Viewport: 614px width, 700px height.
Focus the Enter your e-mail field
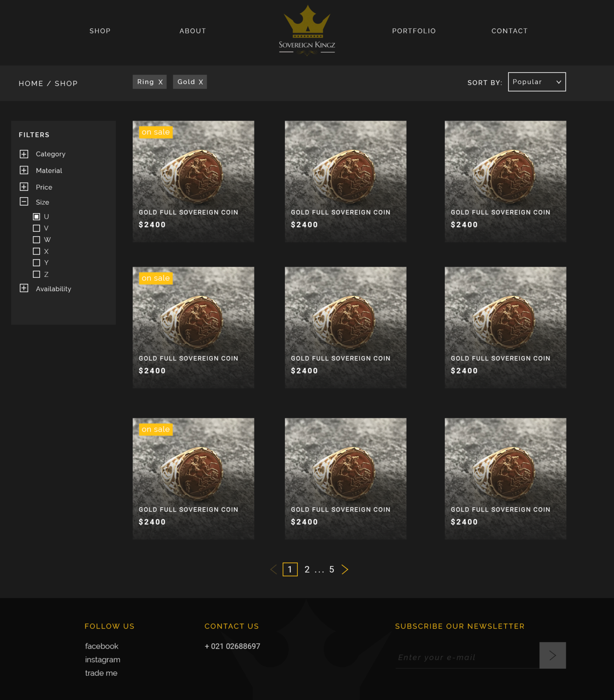[x=467, y=657]
